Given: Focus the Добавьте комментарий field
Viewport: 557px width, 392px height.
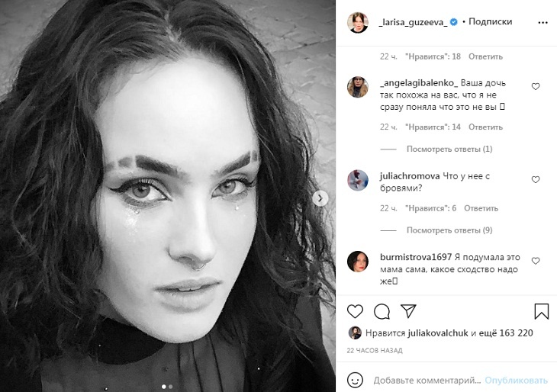Looking at the screenshot, I should click(427, 381).
